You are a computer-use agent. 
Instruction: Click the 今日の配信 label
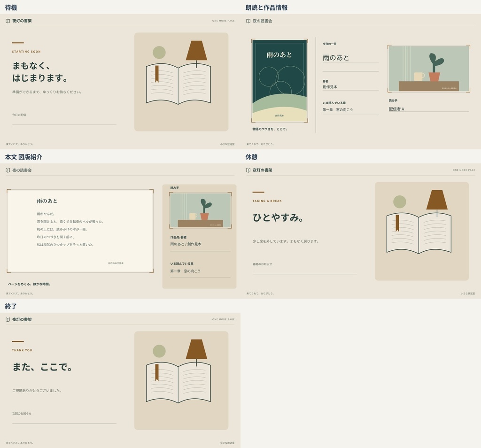19,115
